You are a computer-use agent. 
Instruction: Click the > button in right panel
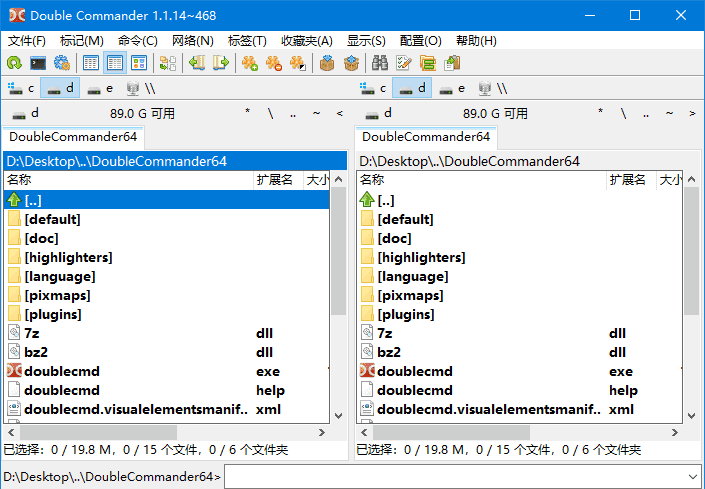[x=692, y=113]
